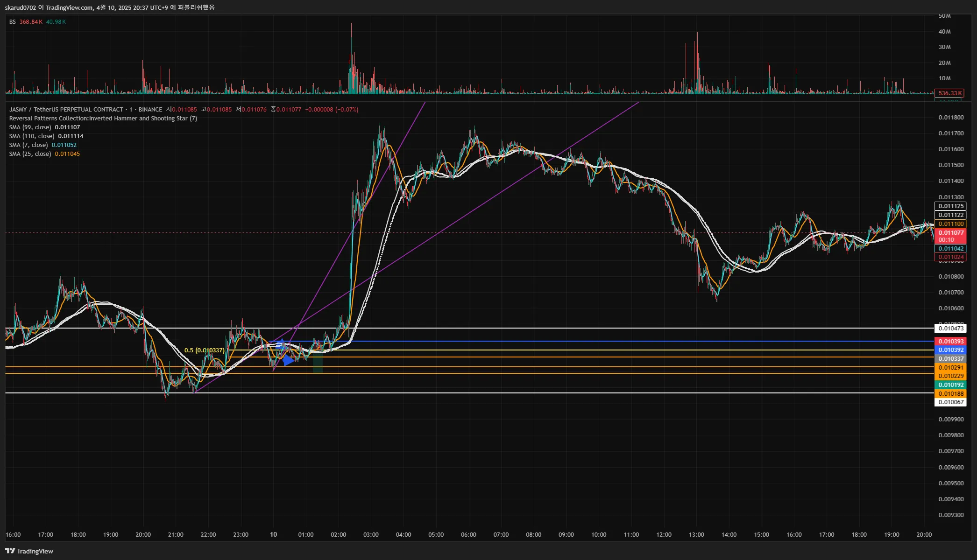
Task: Select the SMA (7, close) indicator legend
Action: (x=42, y=145)
